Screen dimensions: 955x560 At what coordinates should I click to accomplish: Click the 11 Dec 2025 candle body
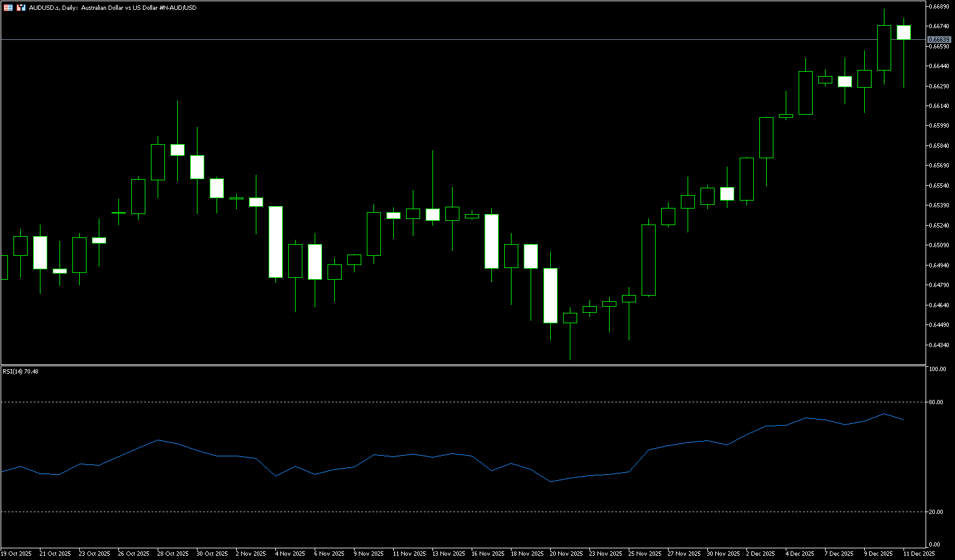coord(903,33)
